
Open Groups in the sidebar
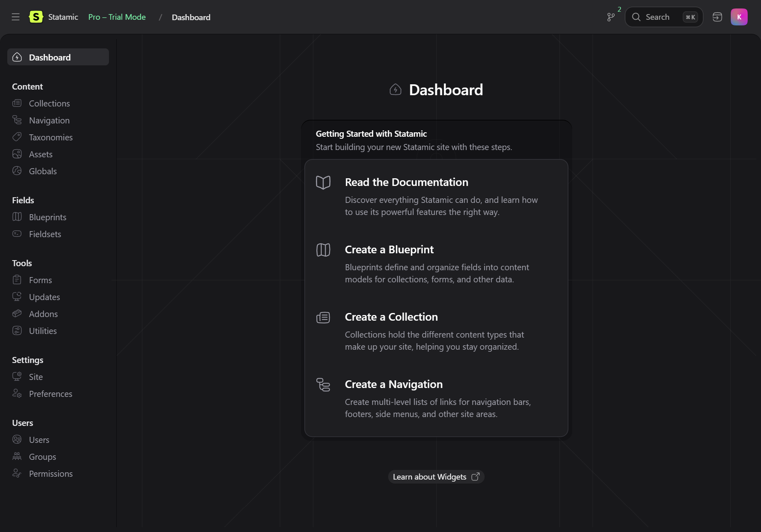point(58,457)
